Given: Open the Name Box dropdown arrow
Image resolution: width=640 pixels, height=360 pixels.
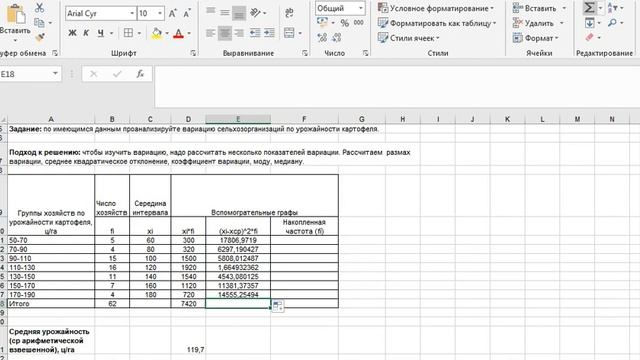Looking at the screenshot, I should [x=55, y=73].
